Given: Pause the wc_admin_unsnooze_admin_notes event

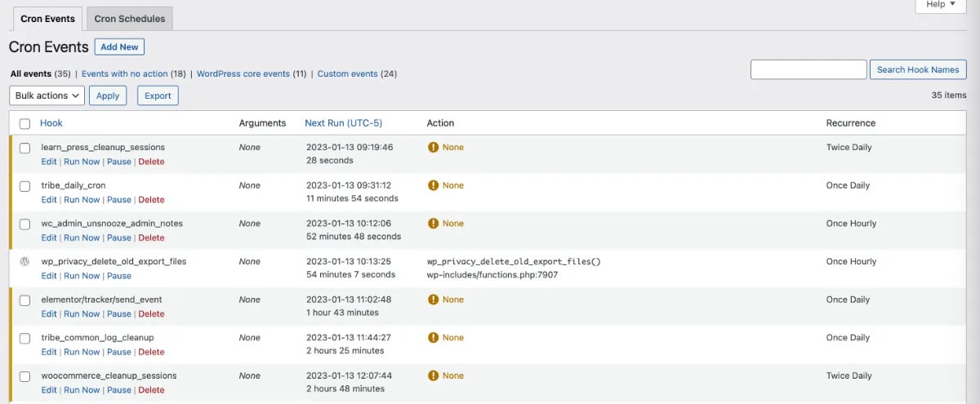Looking at the screenshot, I should click(119, 238).
